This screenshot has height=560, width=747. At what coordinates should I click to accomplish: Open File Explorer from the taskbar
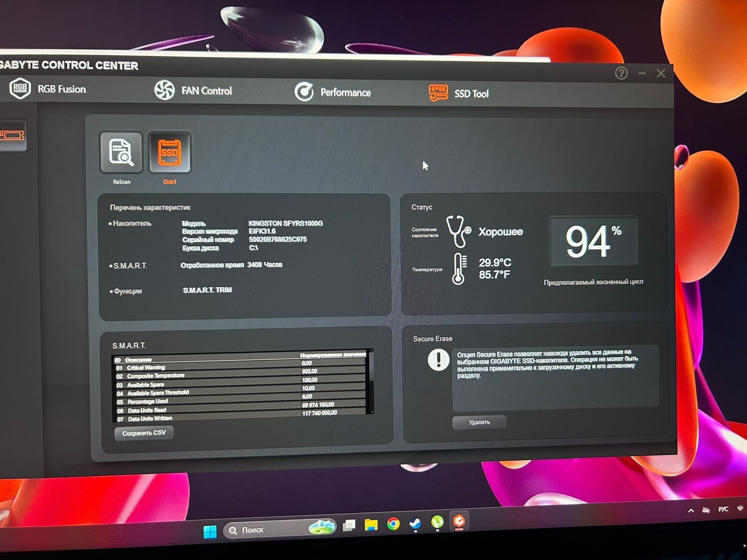click(371, 525)
